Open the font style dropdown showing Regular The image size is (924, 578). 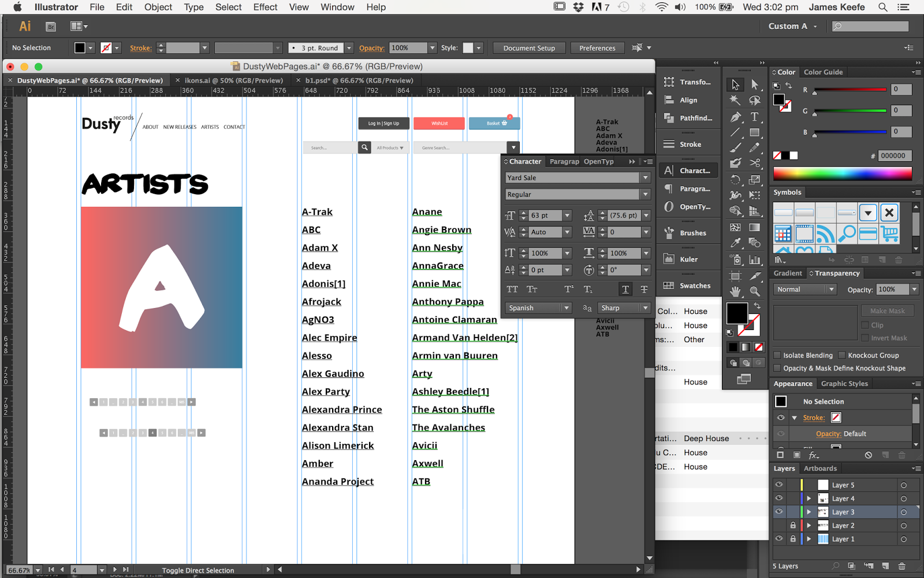pos(646,195)
